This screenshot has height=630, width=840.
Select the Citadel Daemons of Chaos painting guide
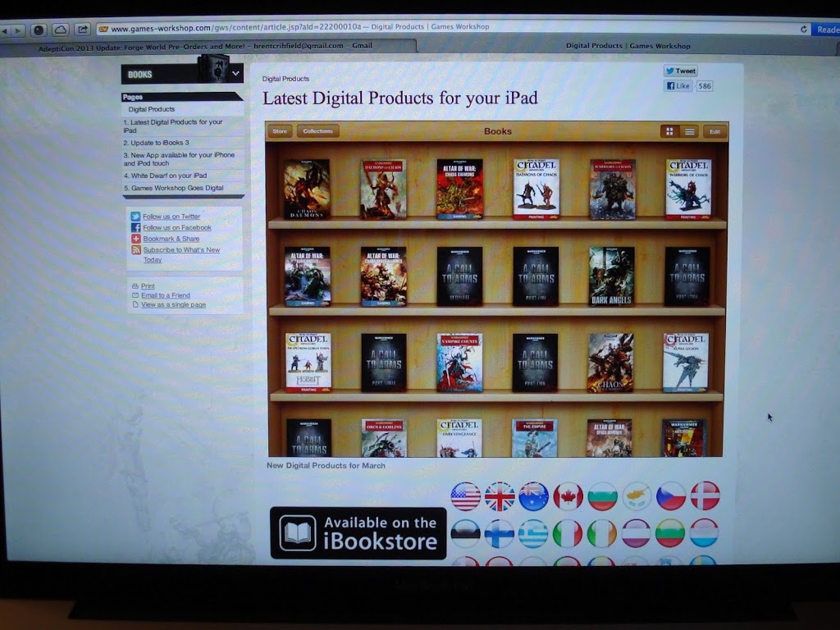536,189
